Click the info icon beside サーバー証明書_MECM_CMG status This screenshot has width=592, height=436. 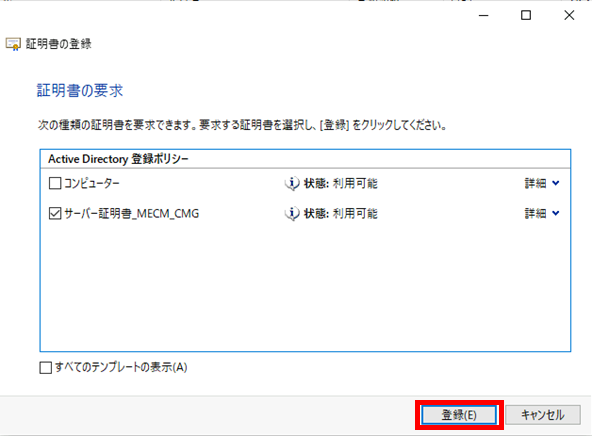pyautogui.click(x=292, y=214)
